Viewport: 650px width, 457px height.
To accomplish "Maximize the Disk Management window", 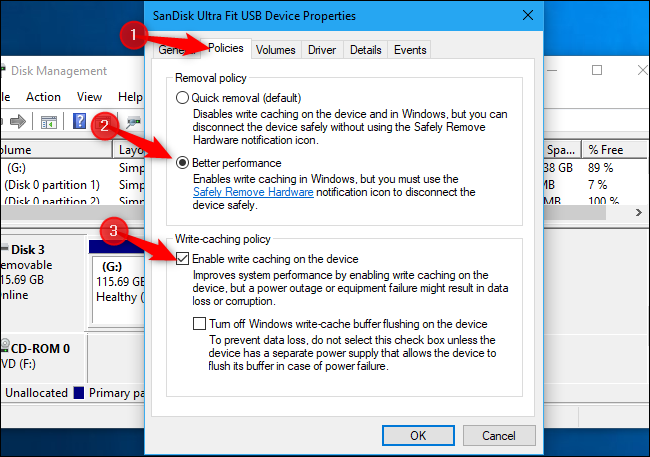I will pyautogui.click(x=597, y=70).
